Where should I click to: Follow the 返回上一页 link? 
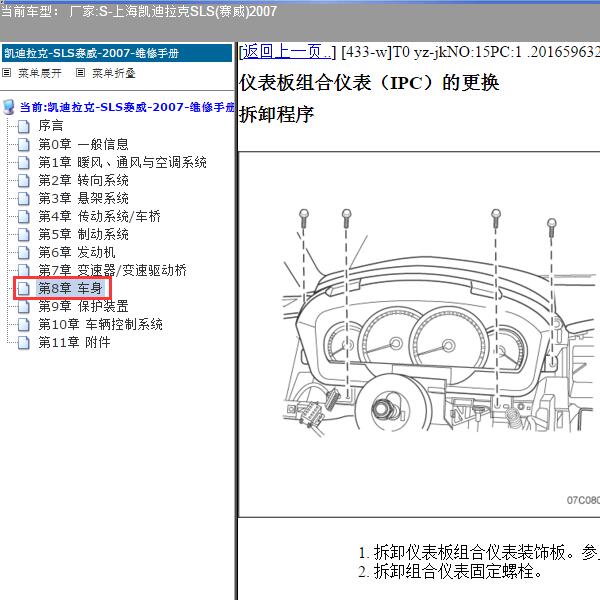tap(287, 51)
